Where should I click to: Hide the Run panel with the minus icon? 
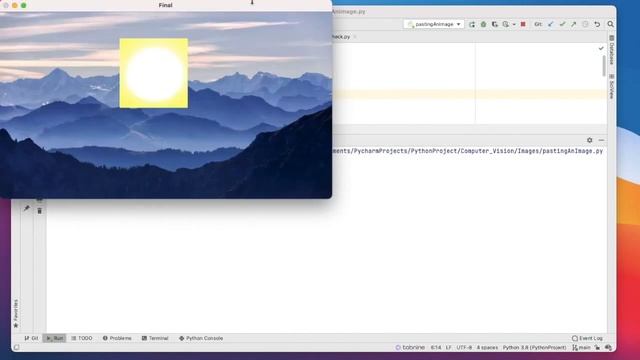601,140
